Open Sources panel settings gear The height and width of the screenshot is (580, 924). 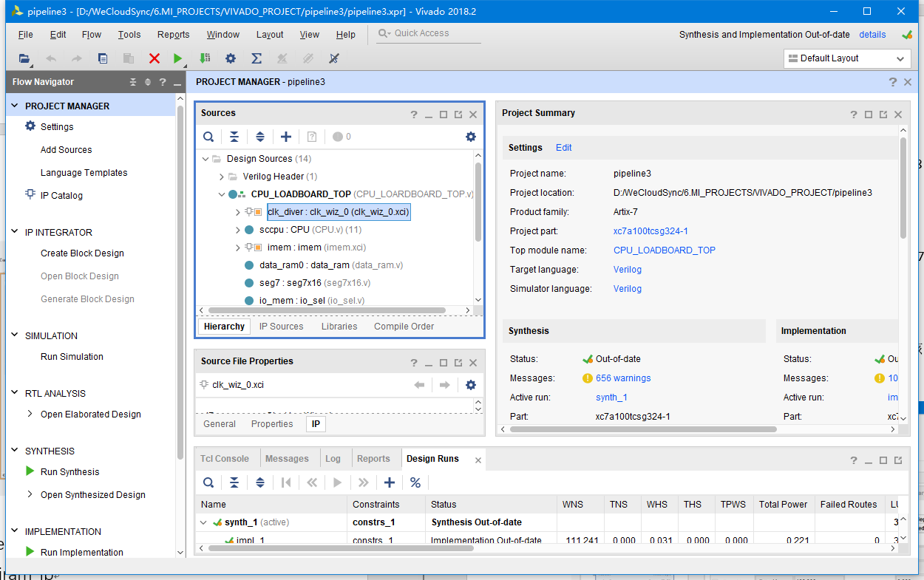471,137
